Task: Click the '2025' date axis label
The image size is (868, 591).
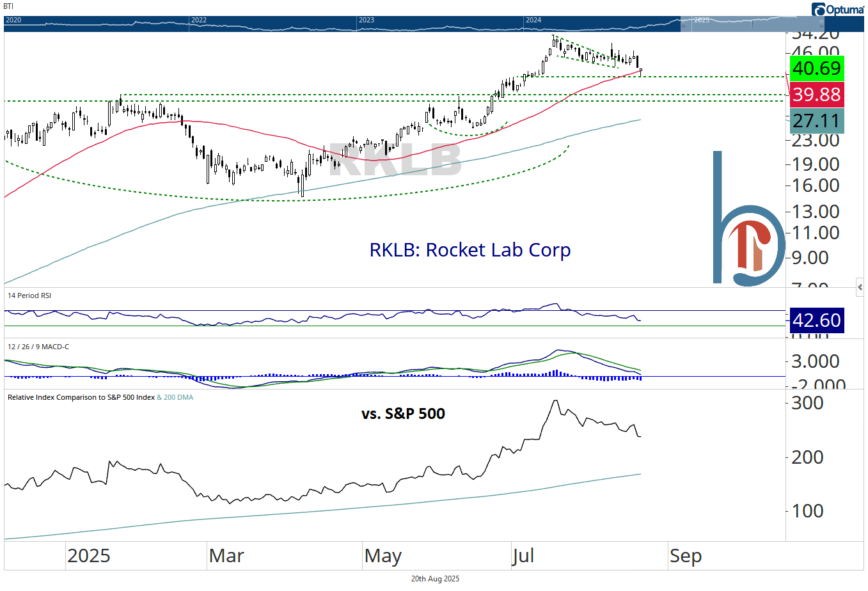Action: click(x=89, y=556)
